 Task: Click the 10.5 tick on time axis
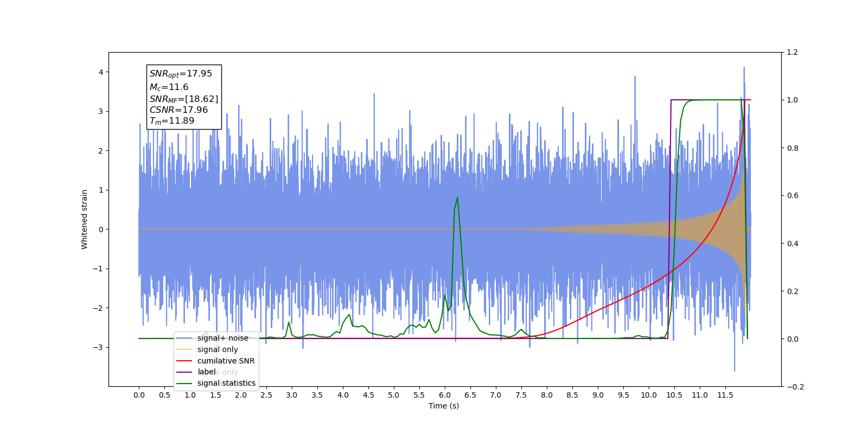674,395
